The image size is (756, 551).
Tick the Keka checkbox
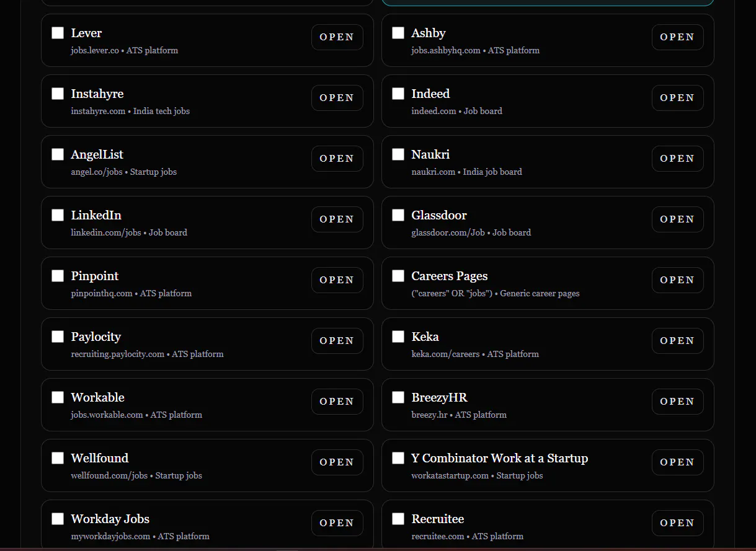(398, 337)
